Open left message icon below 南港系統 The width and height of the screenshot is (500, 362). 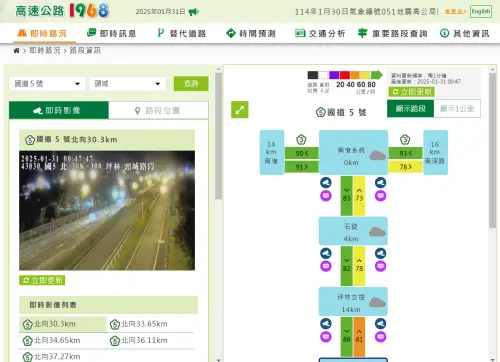click(326, 196)
